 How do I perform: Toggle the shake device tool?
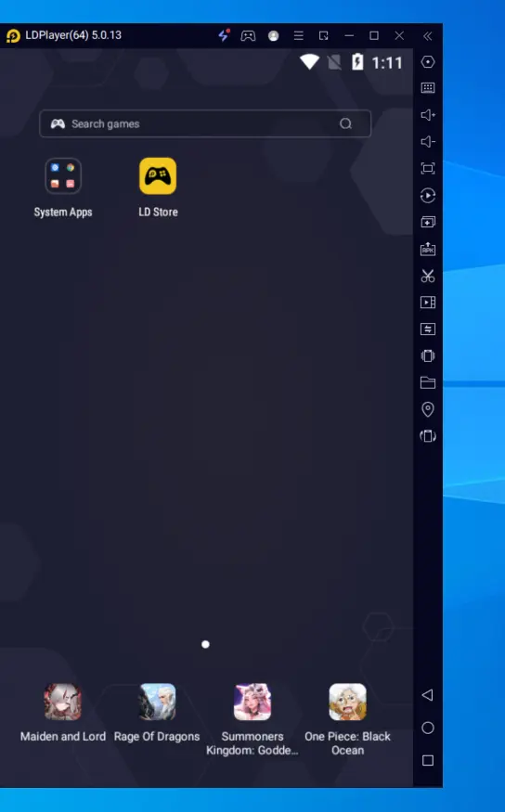[428, 355]
